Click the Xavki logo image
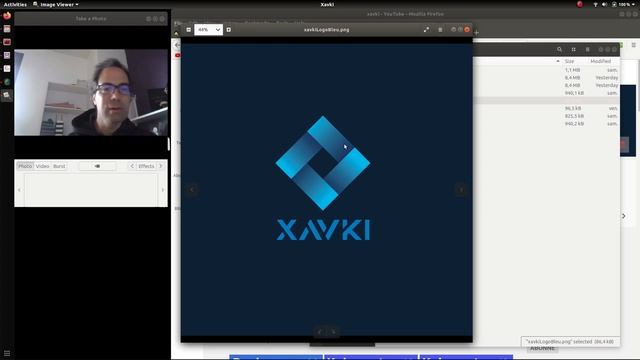The image size is (640, 360). pos(323,178)
